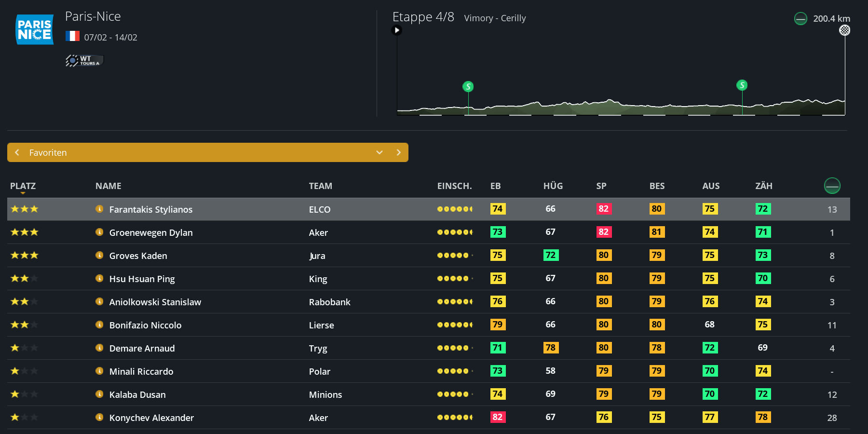
Task: Go to next list with right arrow
Action: [x=398, y=152]
